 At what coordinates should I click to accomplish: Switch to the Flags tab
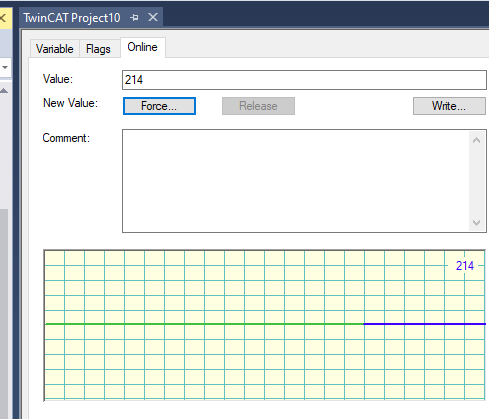point(98,49)
